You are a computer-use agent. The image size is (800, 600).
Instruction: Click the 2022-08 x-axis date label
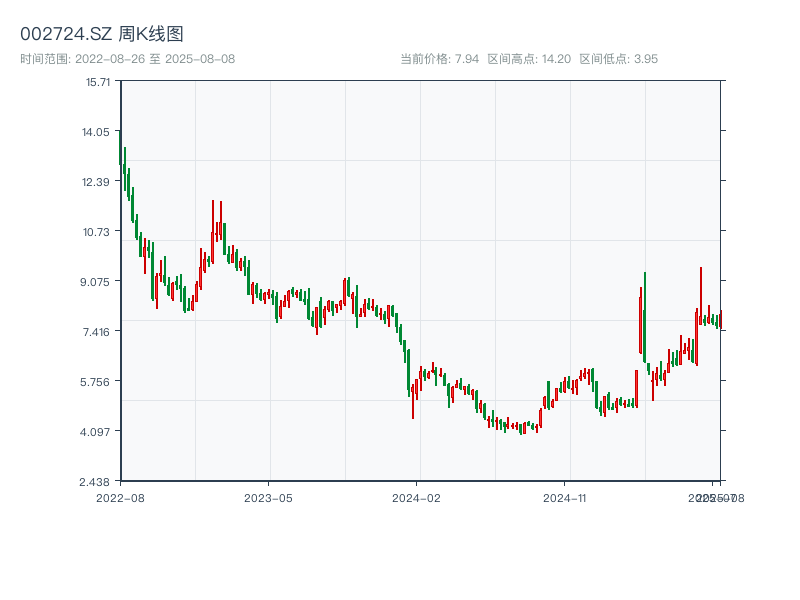coord(120,497)
